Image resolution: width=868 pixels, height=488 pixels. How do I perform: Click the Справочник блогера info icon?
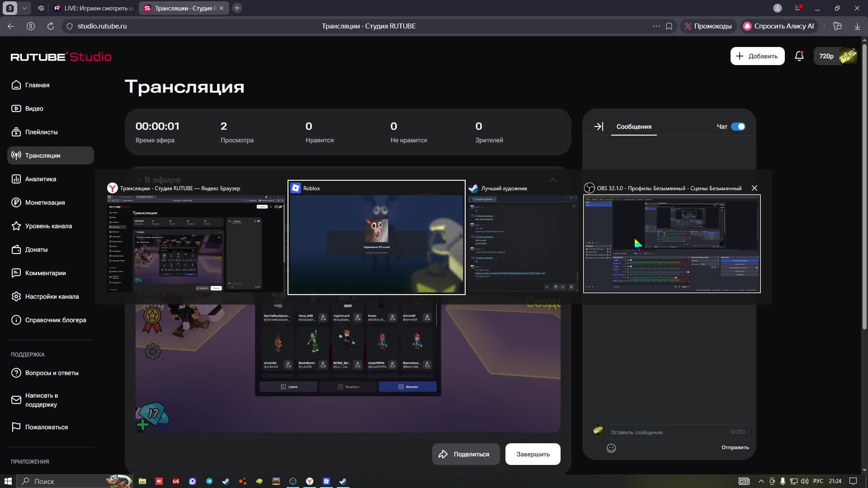16,320
